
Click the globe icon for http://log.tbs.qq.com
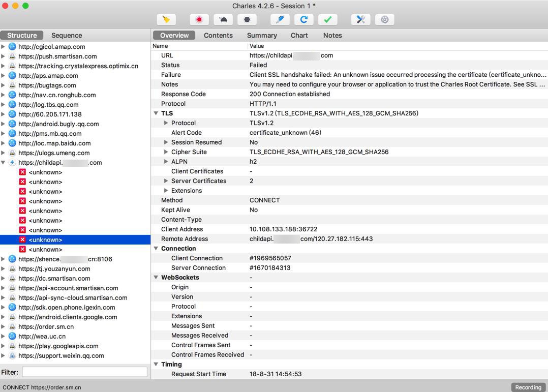[12, 105]
